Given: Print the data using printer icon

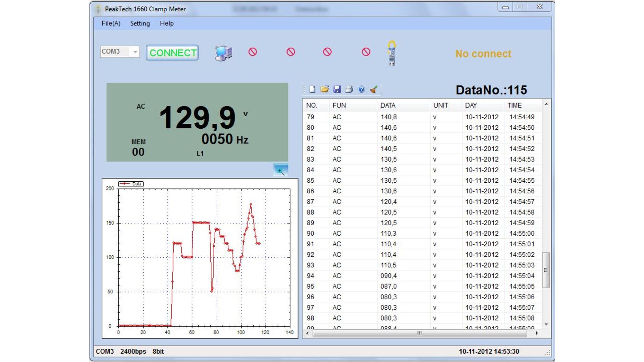Looking at the screenshot, I should pyautogui.click(x=349, y=89).
